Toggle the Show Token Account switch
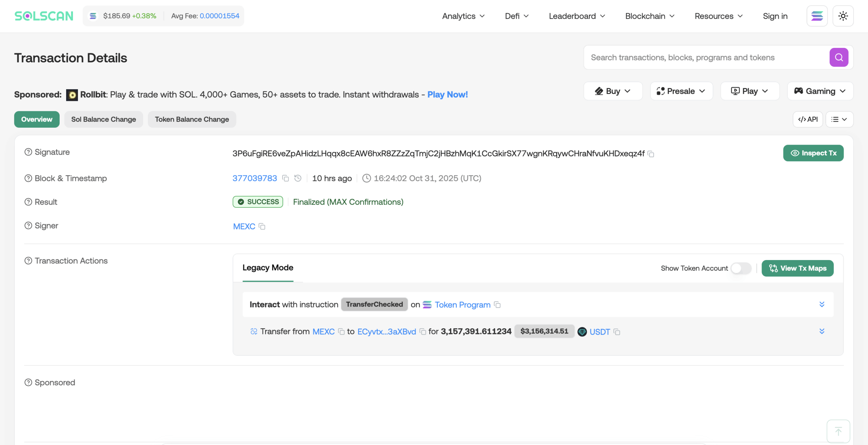 [x=741, y=268]
